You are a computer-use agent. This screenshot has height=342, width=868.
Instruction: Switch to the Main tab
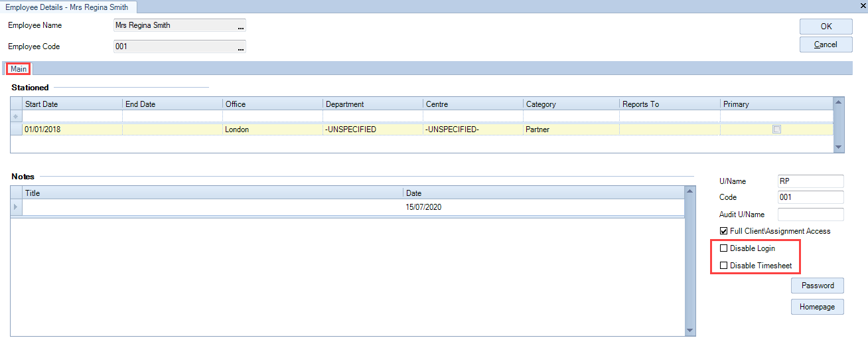pyautogui.click(x=19, y=68)
